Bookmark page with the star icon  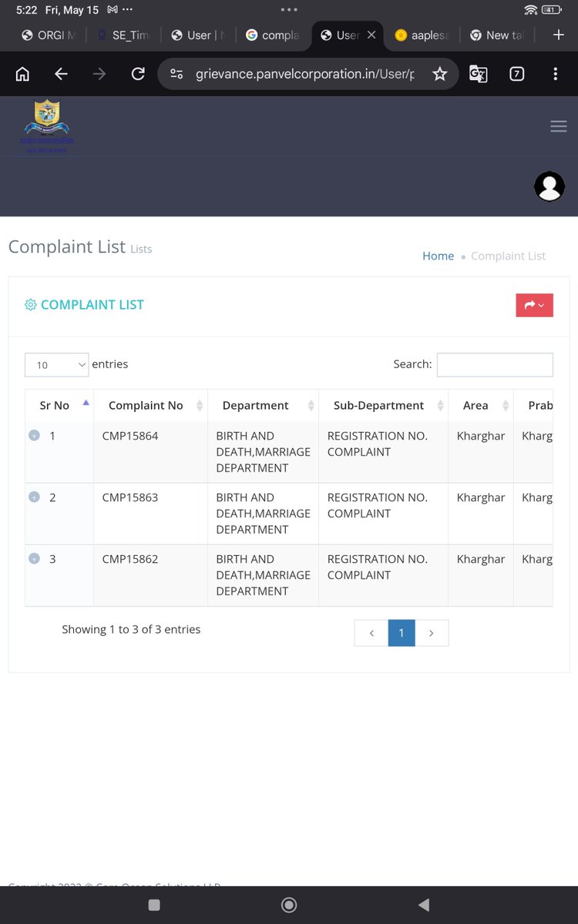[x=440, y=74]
